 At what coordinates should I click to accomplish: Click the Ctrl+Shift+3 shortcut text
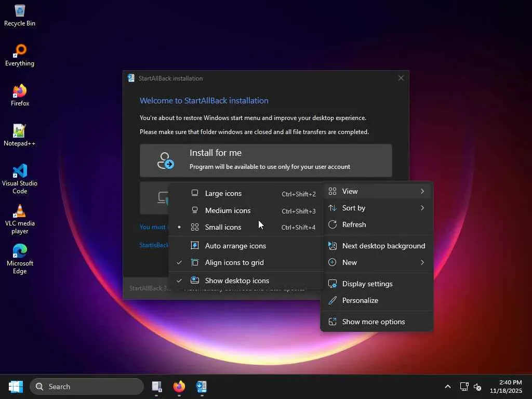pos(299,211)
